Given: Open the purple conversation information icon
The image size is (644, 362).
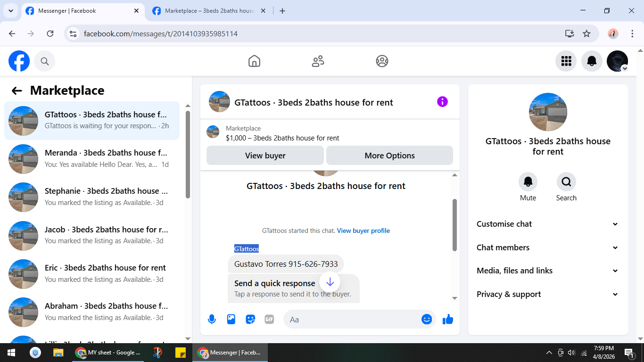Looking at the screenshot, I should (442, 102).
